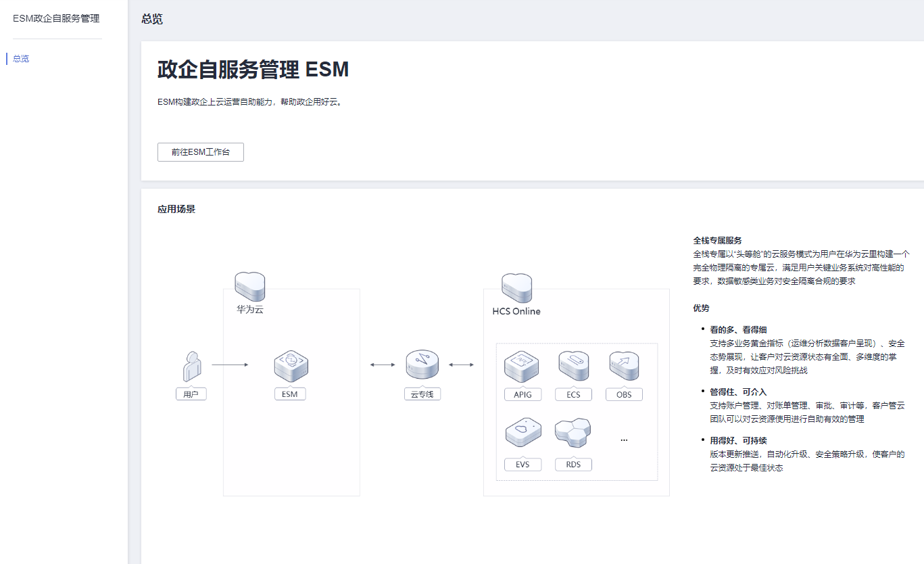Click the ESM label tag in diagram
Screen dimensions: 924x564
290,394
